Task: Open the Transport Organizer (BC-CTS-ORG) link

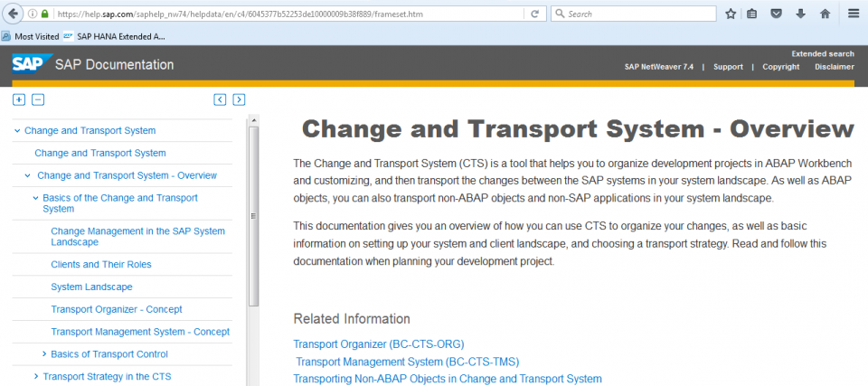Action: coord(378,344)
